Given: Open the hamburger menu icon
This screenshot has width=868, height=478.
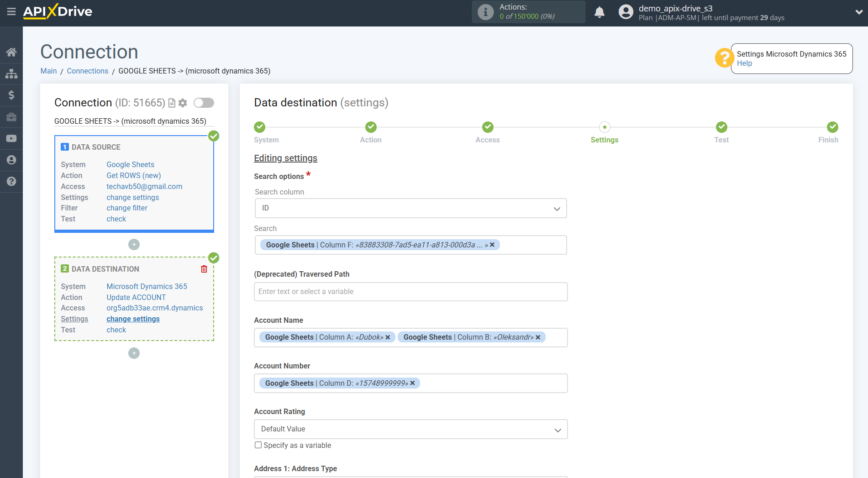Looking at the screenshot, I should tap(11, 11).
